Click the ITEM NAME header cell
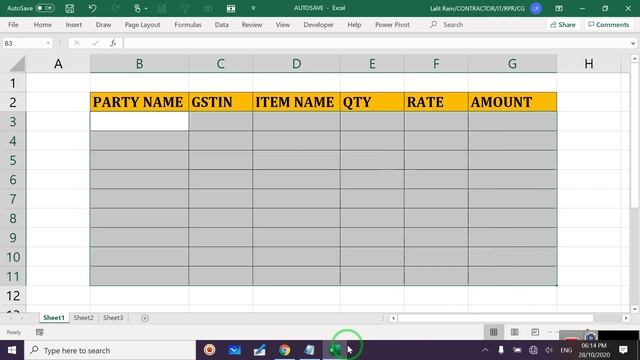The height and width of the screenshot is (360, 640). click(x=296, y=102)
